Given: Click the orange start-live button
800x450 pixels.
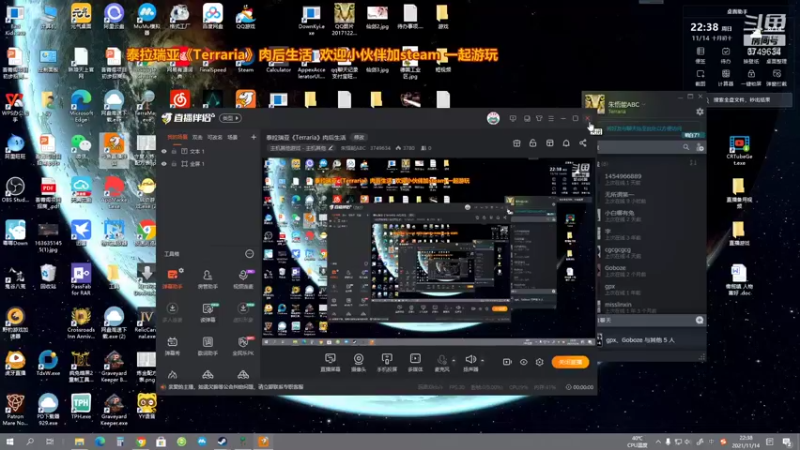Looking at the screenshot, I should tap(570, 362).
